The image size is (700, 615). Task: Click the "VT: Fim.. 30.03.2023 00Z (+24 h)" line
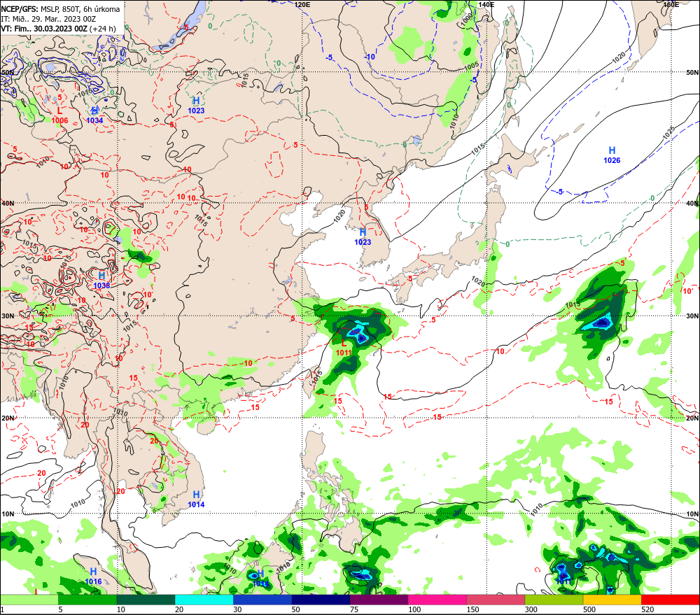(58, 29)
